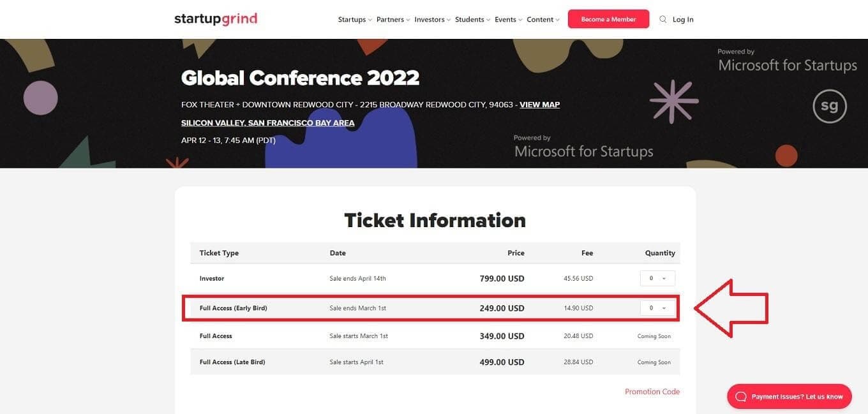Open the VIEW MAP link
The height and width of the screenshot is (414, 868).
pos(539,104)
